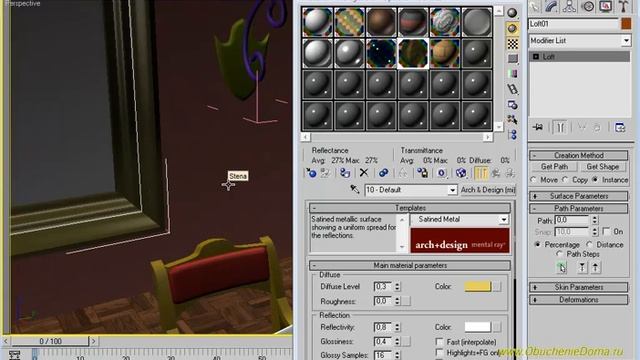Click Video Color Check icon
Viewport: 640px width, 360px height.
tap(512, 74)
